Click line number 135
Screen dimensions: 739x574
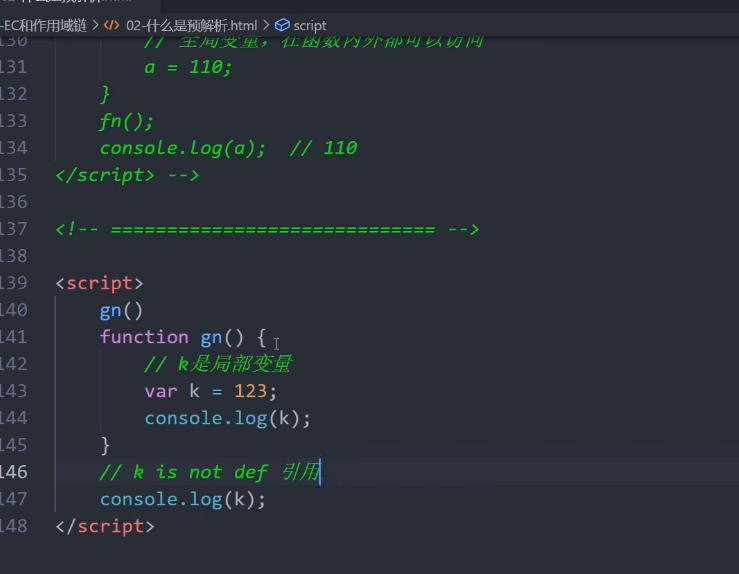13,175
